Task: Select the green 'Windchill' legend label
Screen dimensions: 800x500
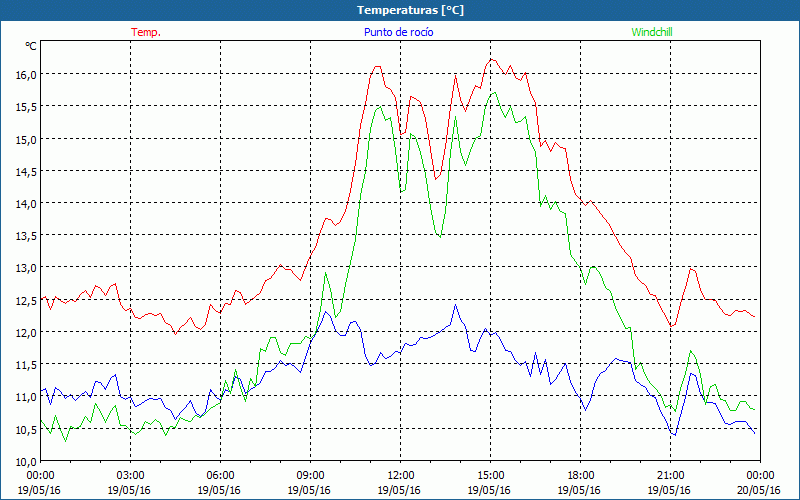Action: 652,32
